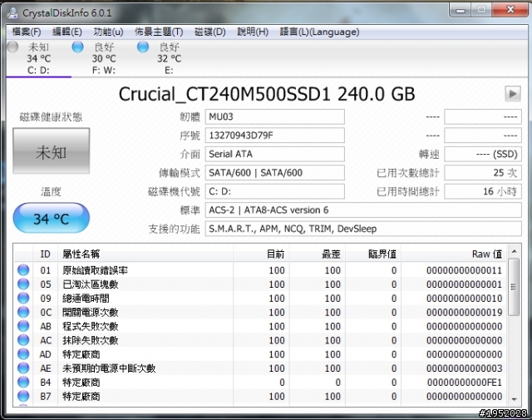Click status dot of attribute AC
The height and width of the screenshot is (420, 532).
(23, 340)
